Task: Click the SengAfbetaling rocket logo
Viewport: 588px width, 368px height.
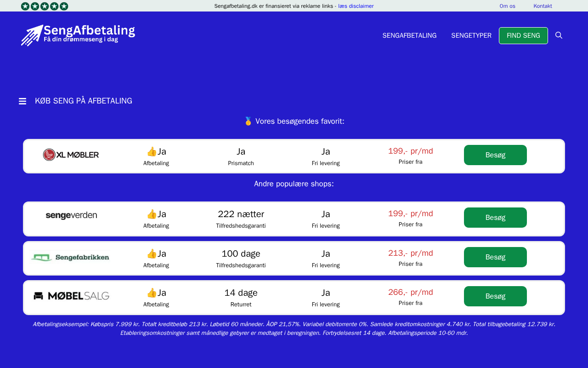Action: click(x=78, y=35)
